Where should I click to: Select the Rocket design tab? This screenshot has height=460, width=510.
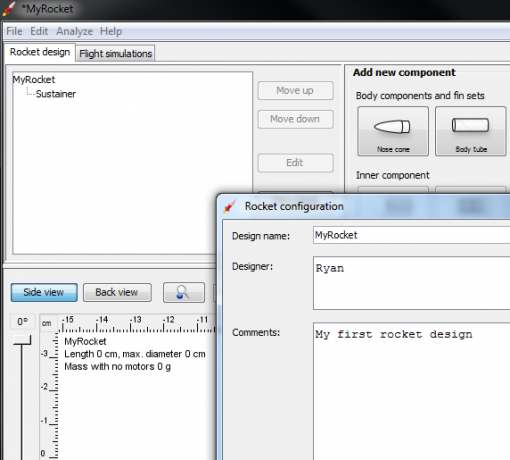tap(40, 52)
